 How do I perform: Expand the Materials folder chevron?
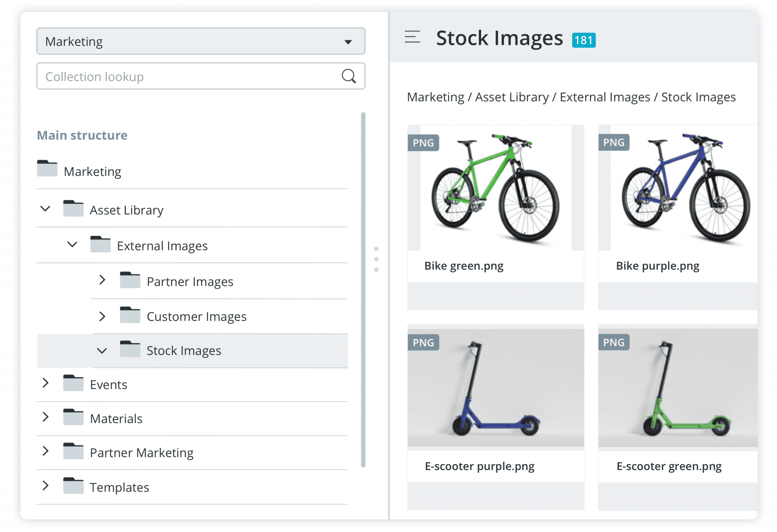tap(45, 417)
